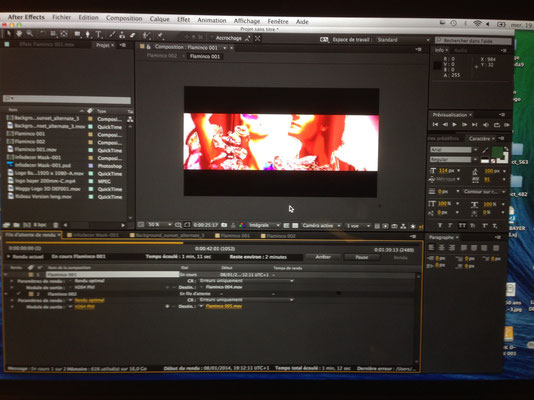Click the Projet panel search field
The width and height of the screenshot is (534, 400).
(67, 99)
